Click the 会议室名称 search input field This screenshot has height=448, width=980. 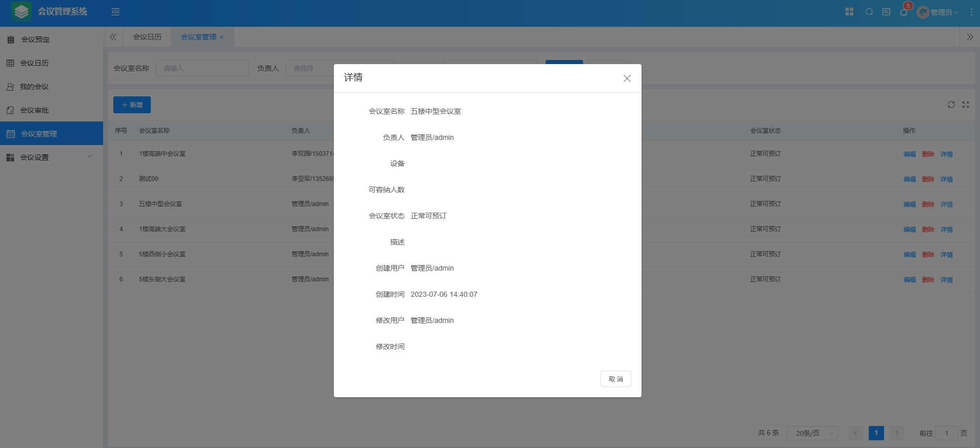(x=202, y=68)
